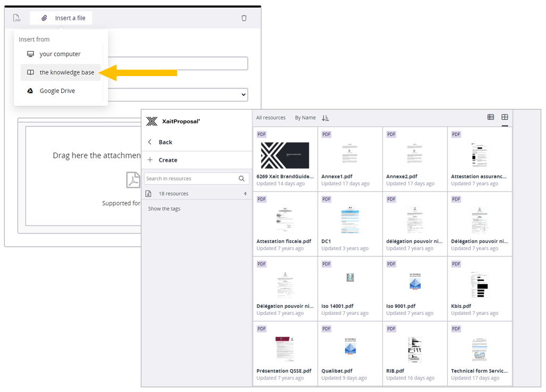546x392 pixels.
Task: Click the XaitProposal logo
Action: pos(173,121)
